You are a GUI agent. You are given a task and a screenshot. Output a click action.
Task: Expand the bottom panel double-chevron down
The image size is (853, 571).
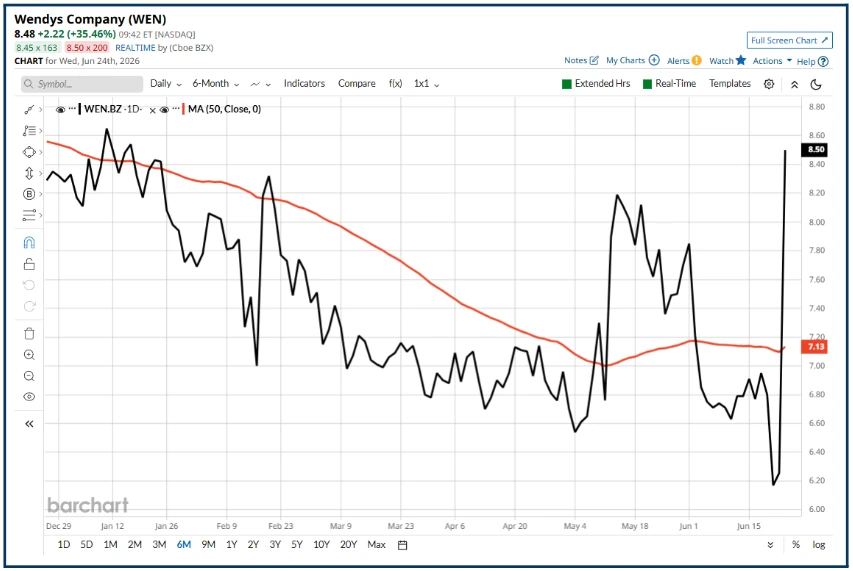770,545
